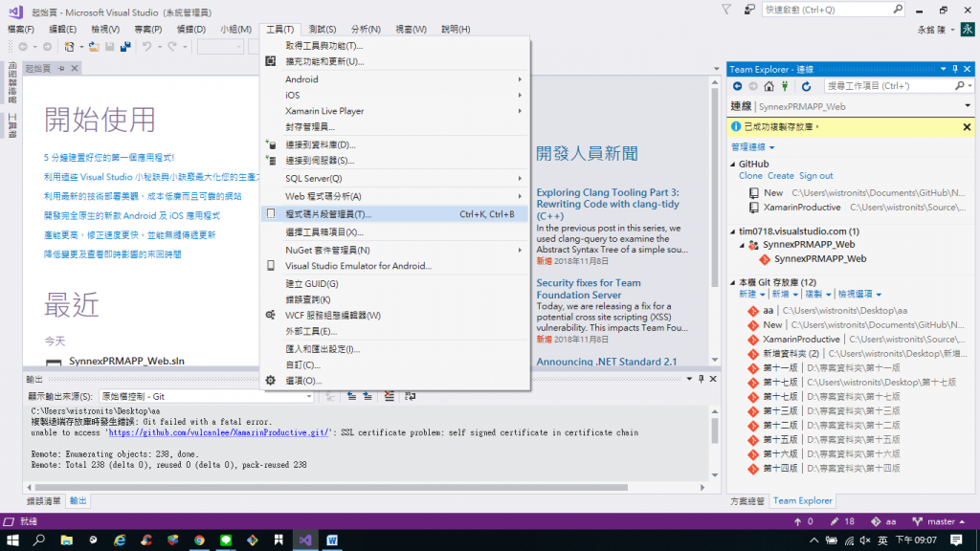The image size is (980, 551).
Task: Select Options menu entry
Action: pyautogui.click(x=395, y=381)
